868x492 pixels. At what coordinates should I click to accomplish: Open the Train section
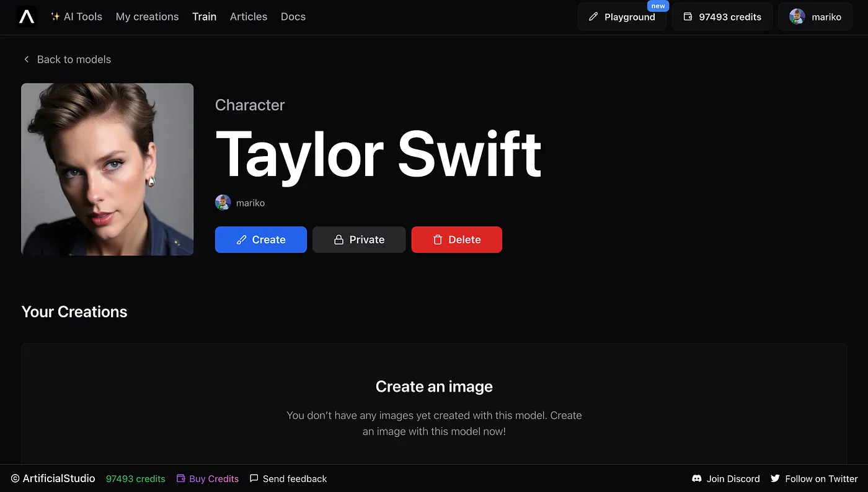[x=204, y=17]
